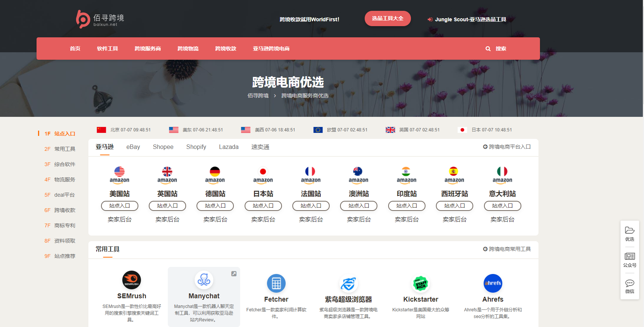Open the Ahrefs tool icon
The width and height of the screenshot is (644, 327).
pyautogui.click(x=493, y=284)
